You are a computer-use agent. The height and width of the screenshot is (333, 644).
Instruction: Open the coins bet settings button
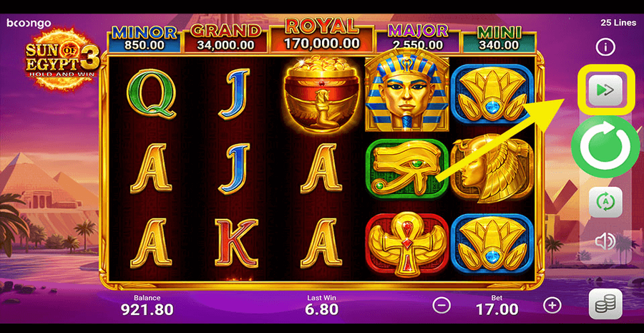coord(605,304)
